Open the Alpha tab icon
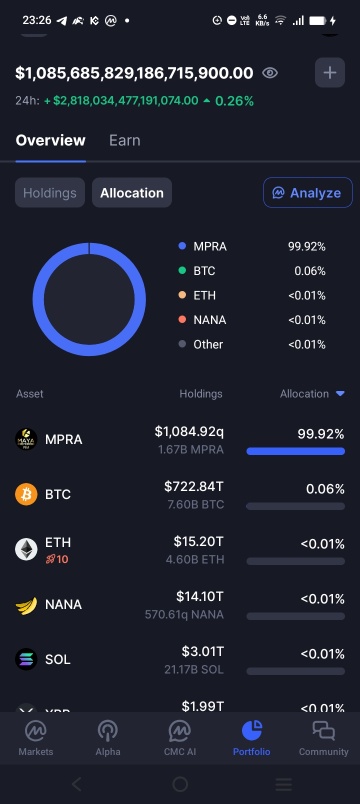Image resolution: width=360 pixels, height=804 pixels. coord(108,731)
